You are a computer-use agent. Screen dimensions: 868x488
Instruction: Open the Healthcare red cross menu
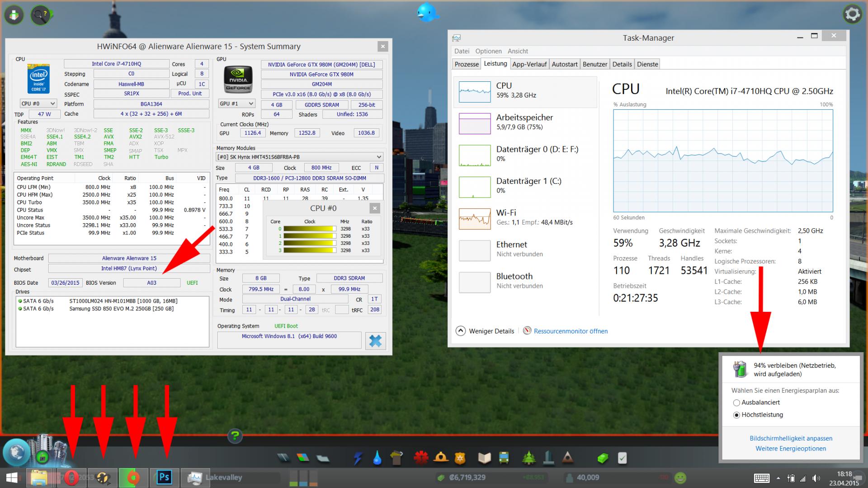(421, 458)
